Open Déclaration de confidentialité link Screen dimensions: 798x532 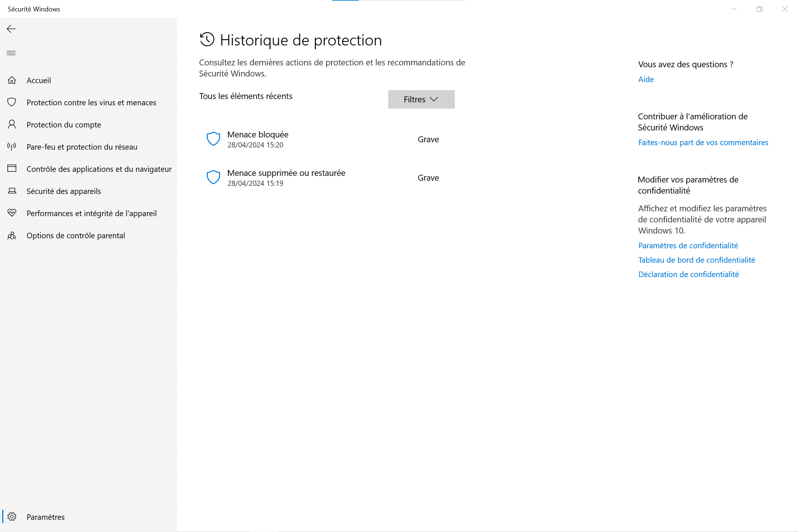coord(688,274)
